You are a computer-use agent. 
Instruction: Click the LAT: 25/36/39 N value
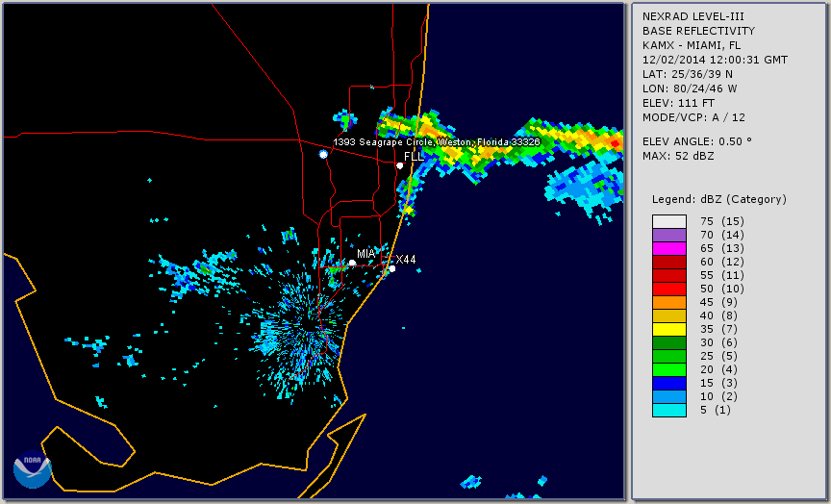click(688, 74)
